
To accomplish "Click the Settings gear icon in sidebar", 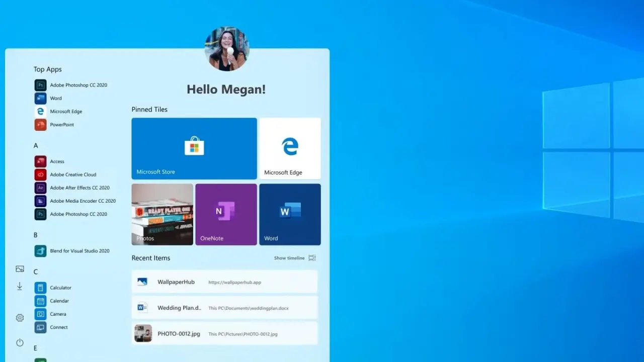I will 20,318.
